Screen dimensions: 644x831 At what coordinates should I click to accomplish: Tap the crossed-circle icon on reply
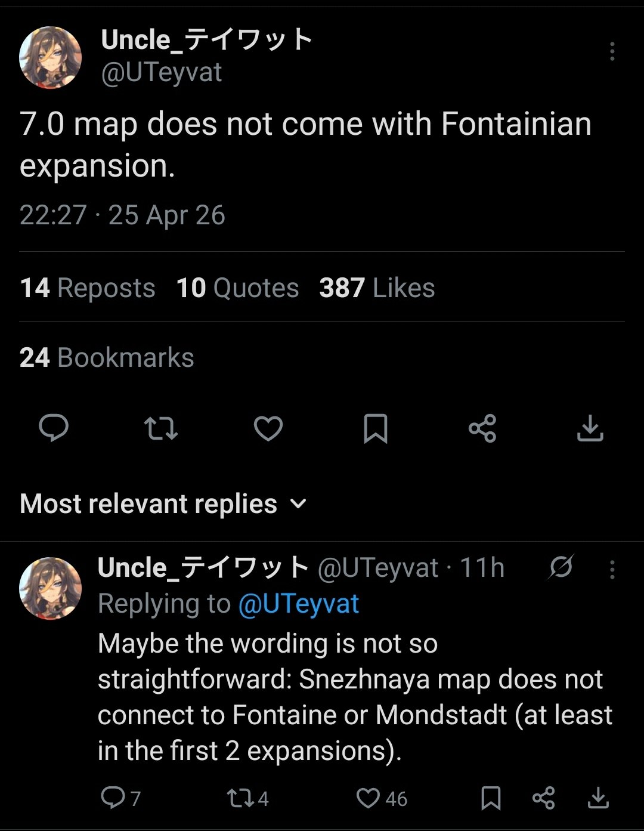coord(561,567)
